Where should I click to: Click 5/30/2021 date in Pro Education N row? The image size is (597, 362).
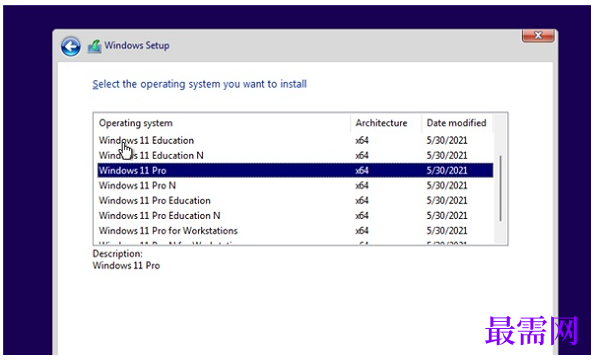pos(447,215)
